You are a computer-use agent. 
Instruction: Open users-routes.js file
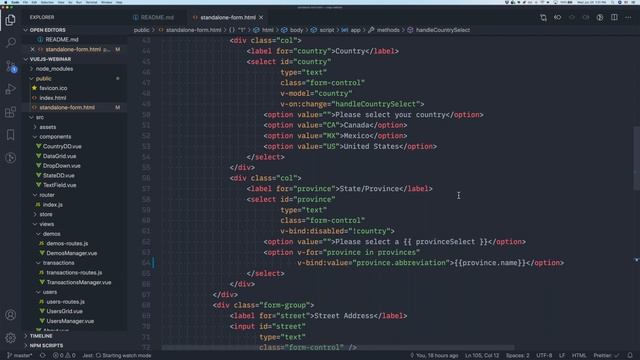pos(65,302)
